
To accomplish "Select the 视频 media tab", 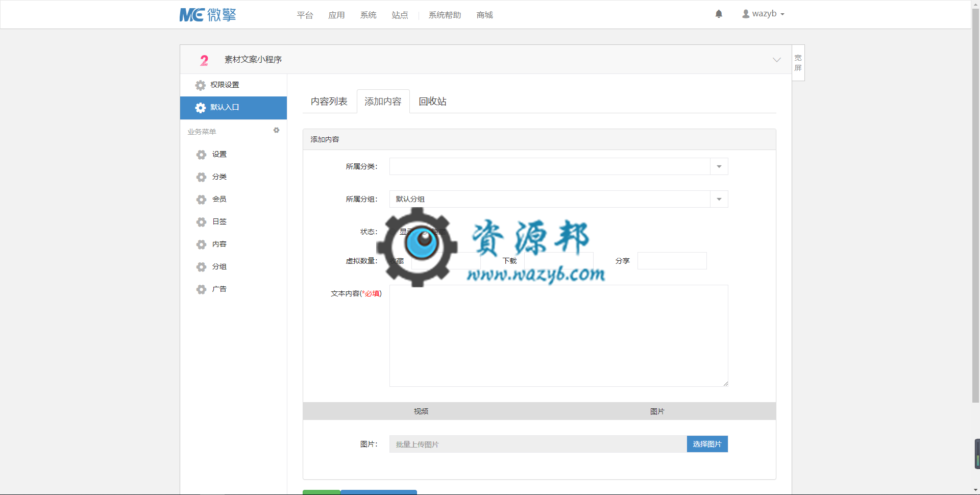I will [x=421, y=411].
